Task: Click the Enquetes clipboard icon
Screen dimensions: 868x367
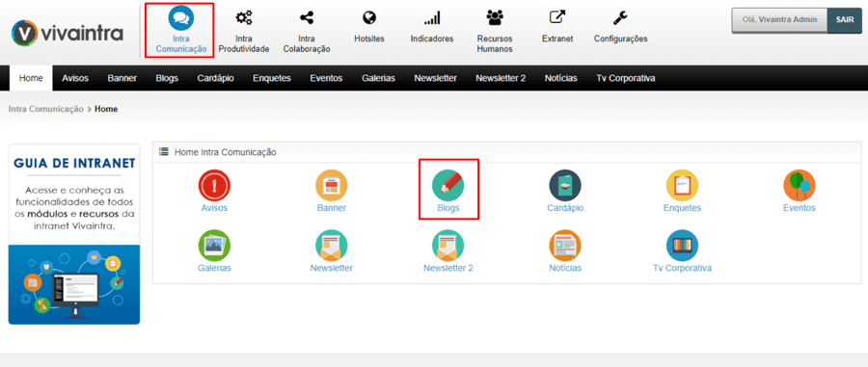Action: tap(682, 185)
